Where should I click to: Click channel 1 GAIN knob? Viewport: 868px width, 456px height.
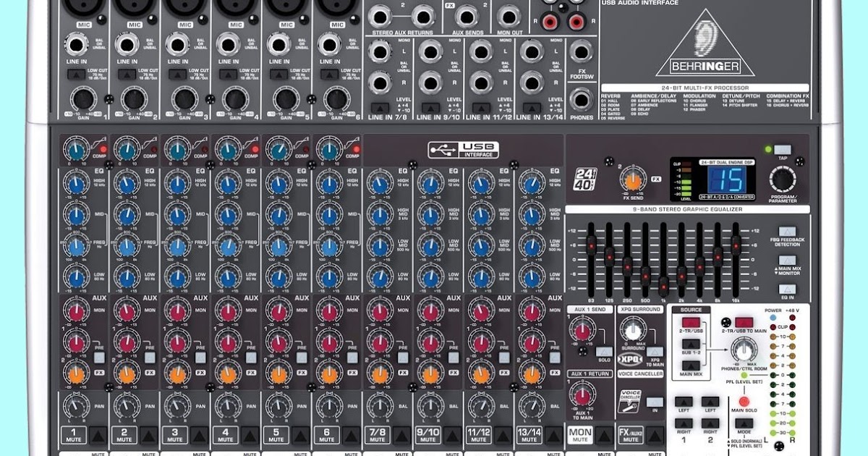coord(82,99)
